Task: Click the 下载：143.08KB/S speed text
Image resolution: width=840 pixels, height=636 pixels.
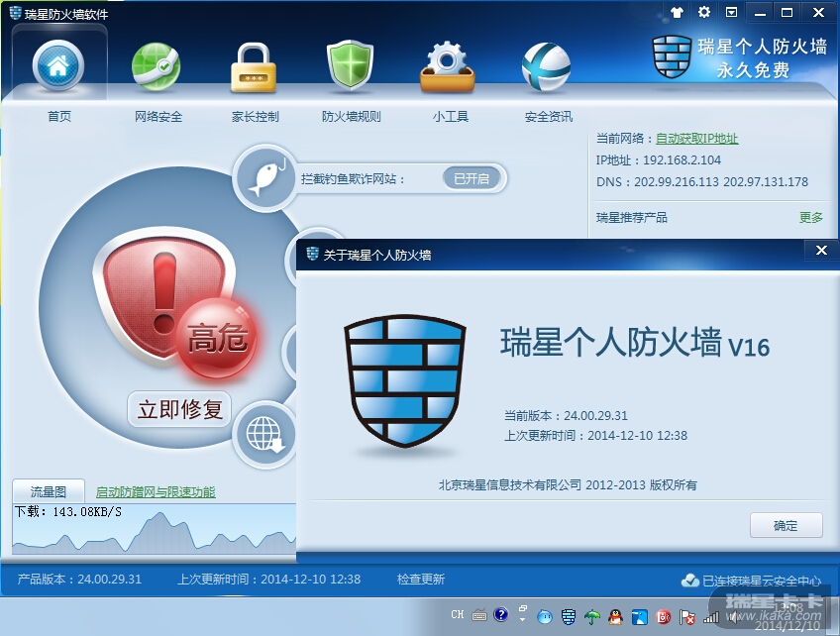Action: [x=68, y=512]
